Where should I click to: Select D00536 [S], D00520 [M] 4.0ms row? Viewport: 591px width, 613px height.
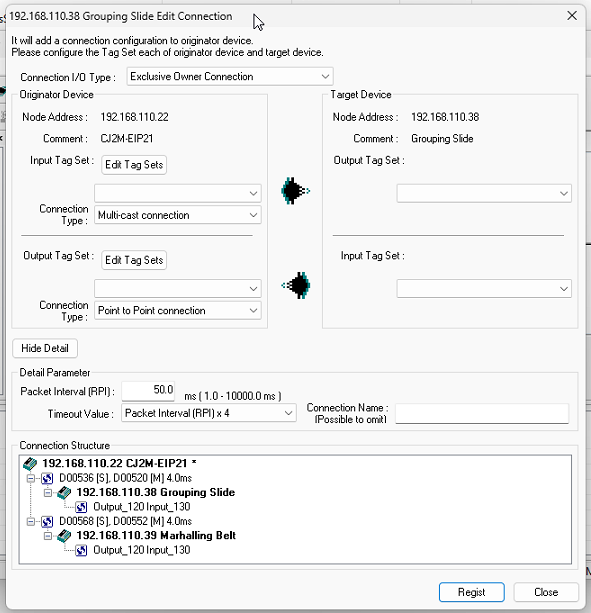coord(125,478)
